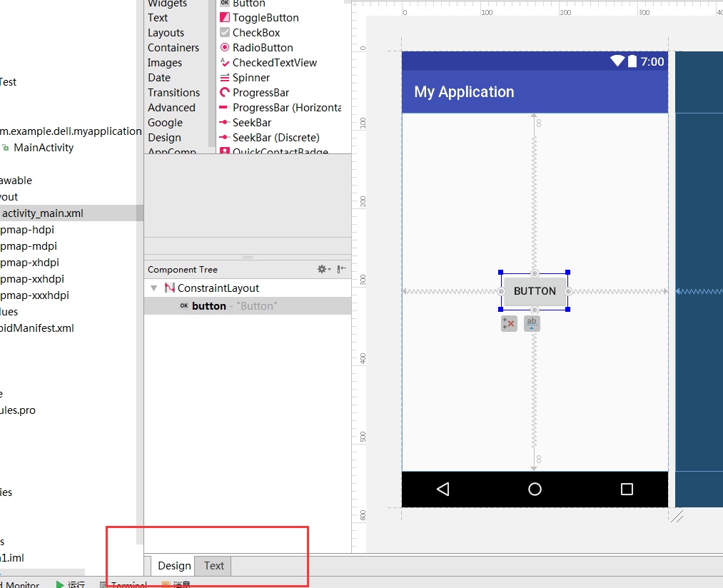Tap the recents square in preview navbar
The width and height of the screenshot is (723, 588).
pyautogui.click(x=627, y=489)
